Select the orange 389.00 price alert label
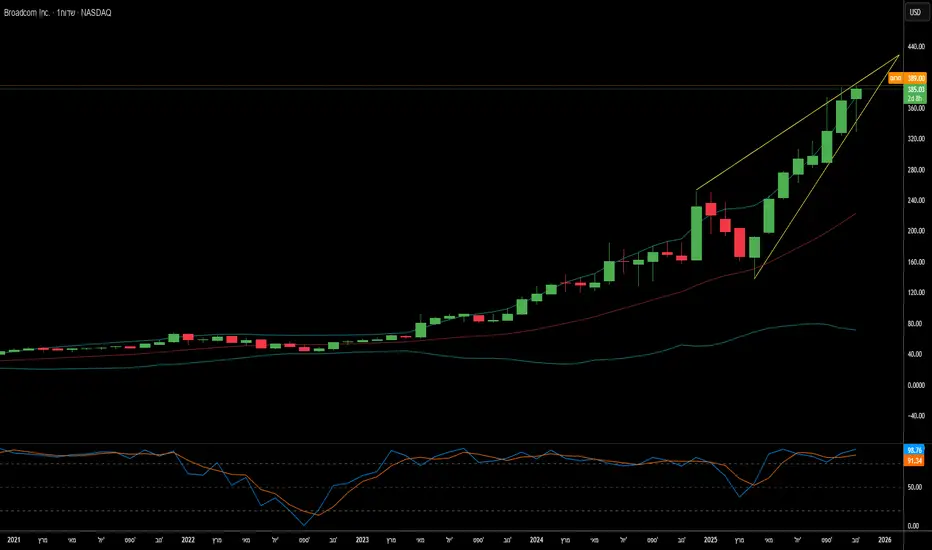This screenshot has height=550, width=932. 908,78
